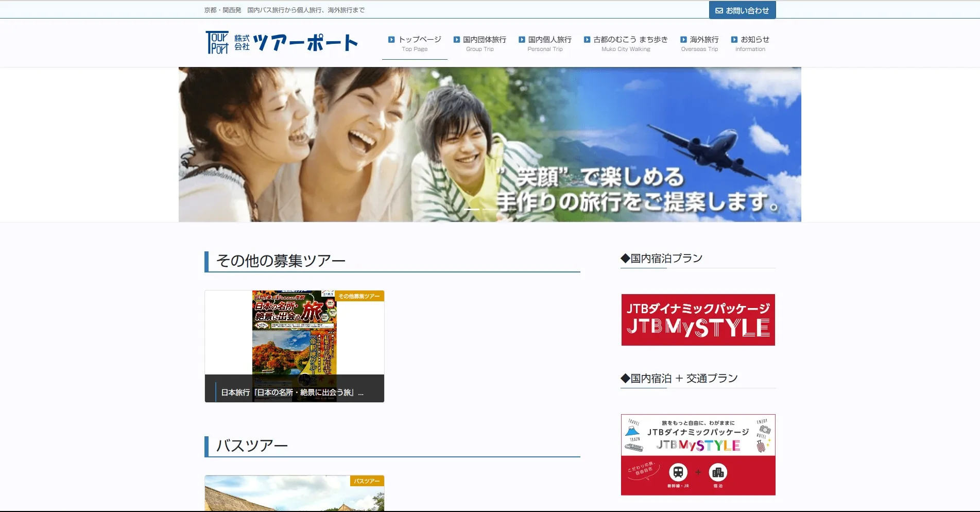Image resolution: width=980 pixels, height=512 pixels.
Task: Click arrow icon beside 国内個人旅行
Action: tap(522, 40)
